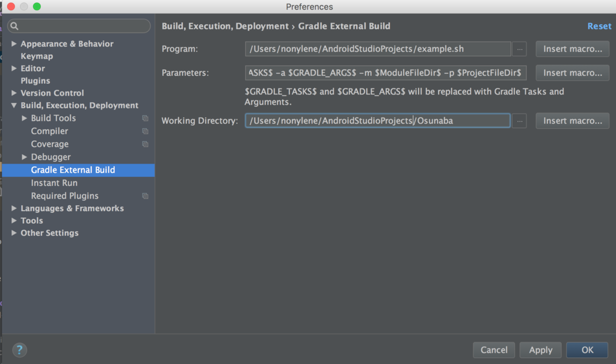Image resolution: width=616 pixels, height=364 pixels.
Task: Click the search magnifier icon
Action: 14,26
